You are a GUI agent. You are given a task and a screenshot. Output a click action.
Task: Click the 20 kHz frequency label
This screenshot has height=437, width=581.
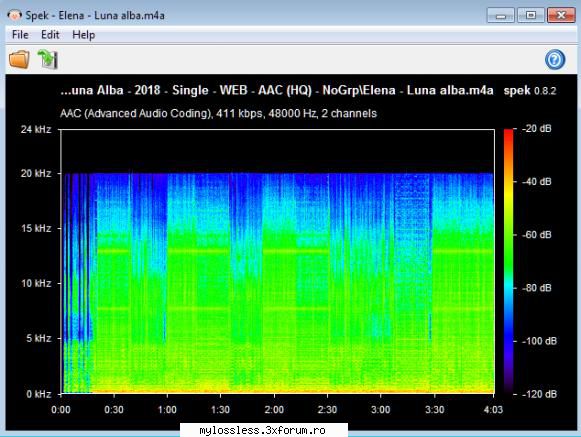click(x=36, y=173)
